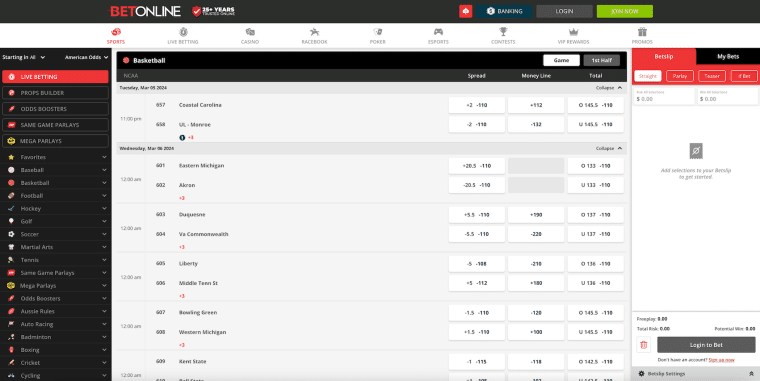Expand Badminton in the sidebar
The image size is (760, 381).
[104, 337]
